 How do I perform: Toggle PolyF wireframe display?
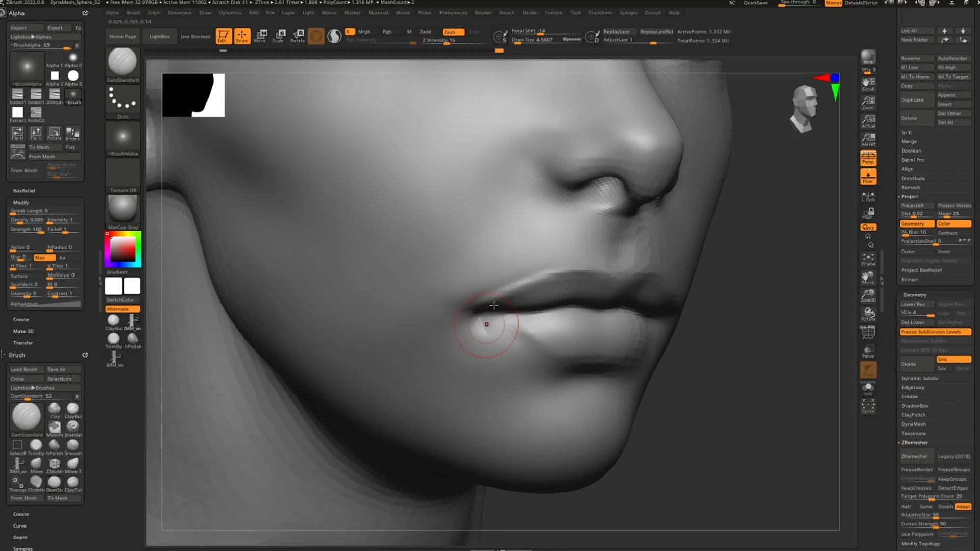click(x=868, y=333)
